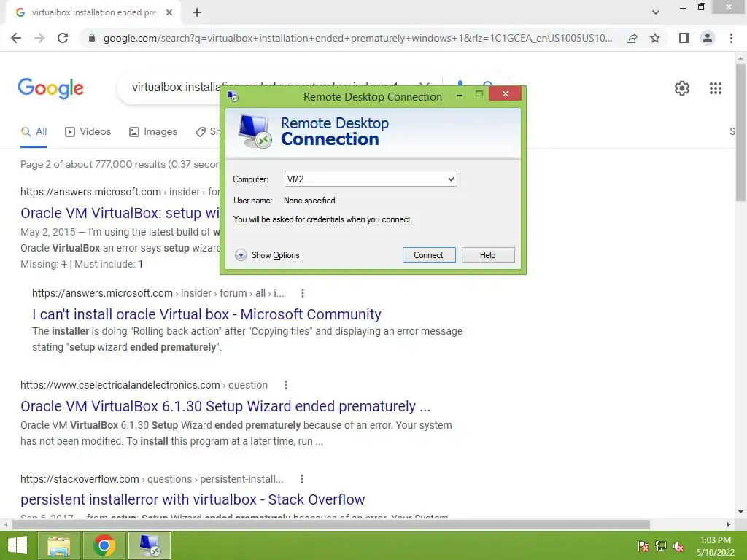This screenshot has height=560, width=747.
Task: Click the Connect button in Remote Desktop
Action: [x=429, y=254]
